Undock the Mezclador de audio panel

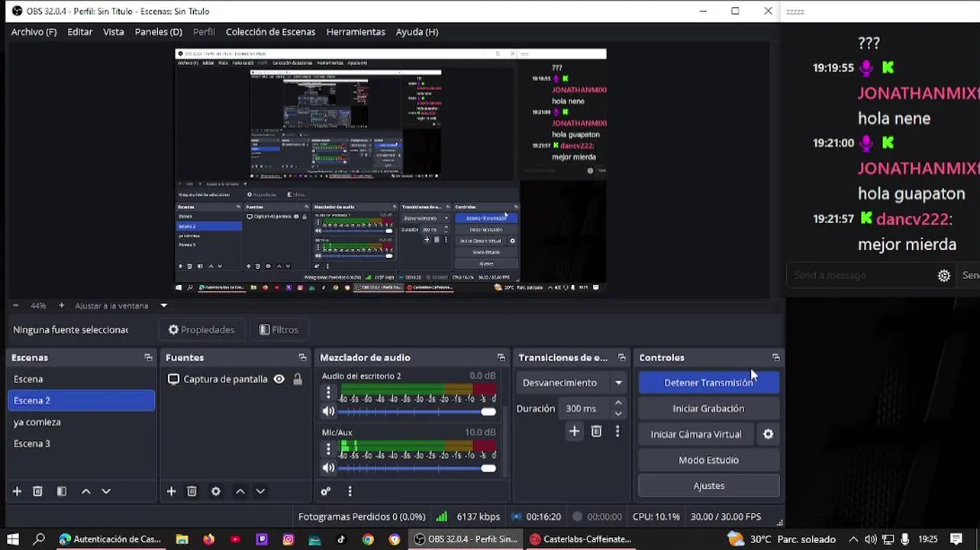501,357
